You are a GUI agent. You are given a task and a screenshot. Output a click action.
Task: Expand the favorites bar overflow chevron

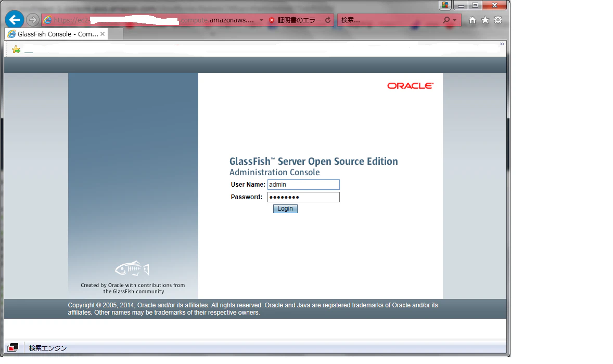coord(502,44)
